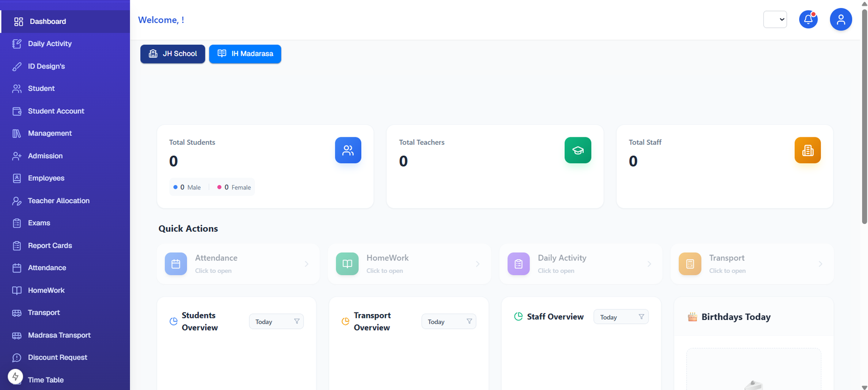Image resolution: width=868 pixels, height=390 pixels.
Task: Open the Staff Overview Today filter dropdown
Action: click(621, 317)
